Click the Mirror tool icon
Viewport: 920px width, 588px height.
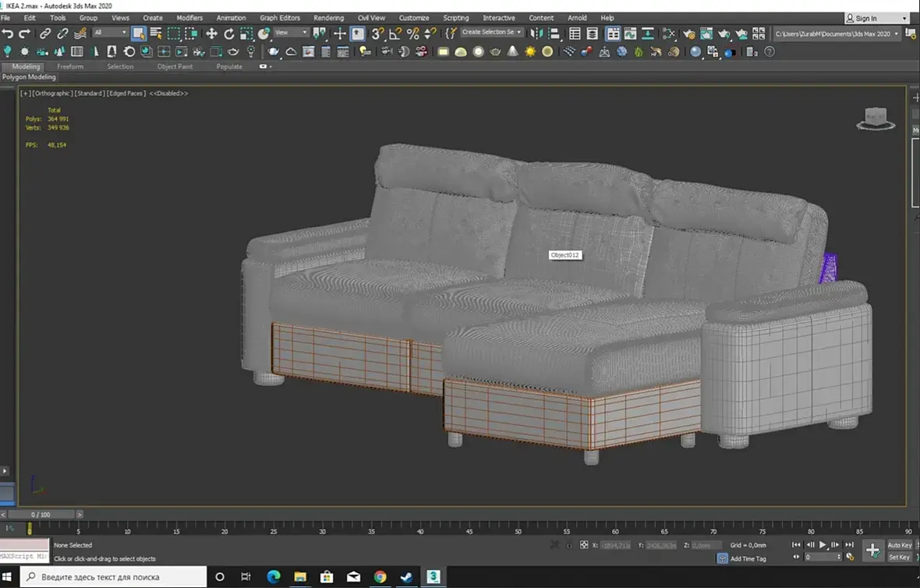point(536,34)
